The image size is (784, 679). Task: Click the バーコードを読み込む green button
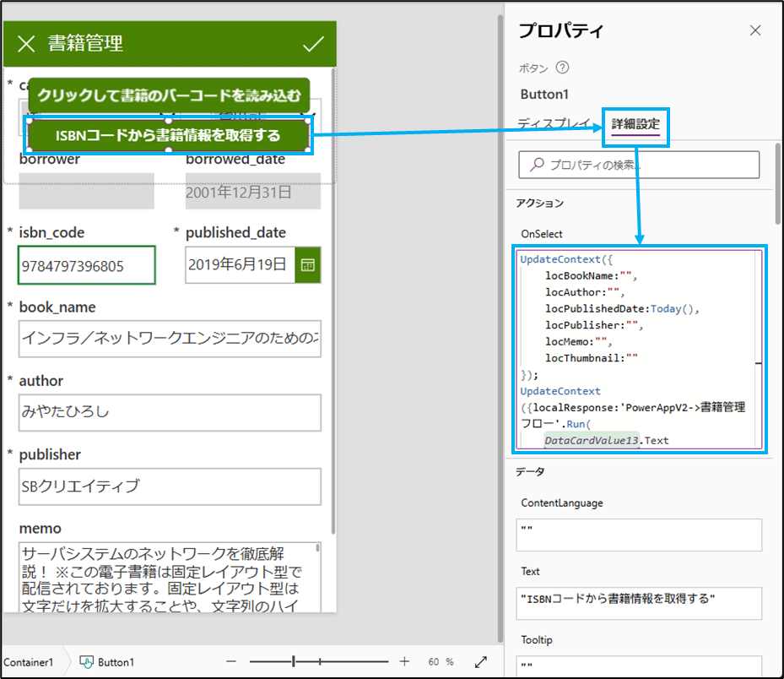[169, 95]
